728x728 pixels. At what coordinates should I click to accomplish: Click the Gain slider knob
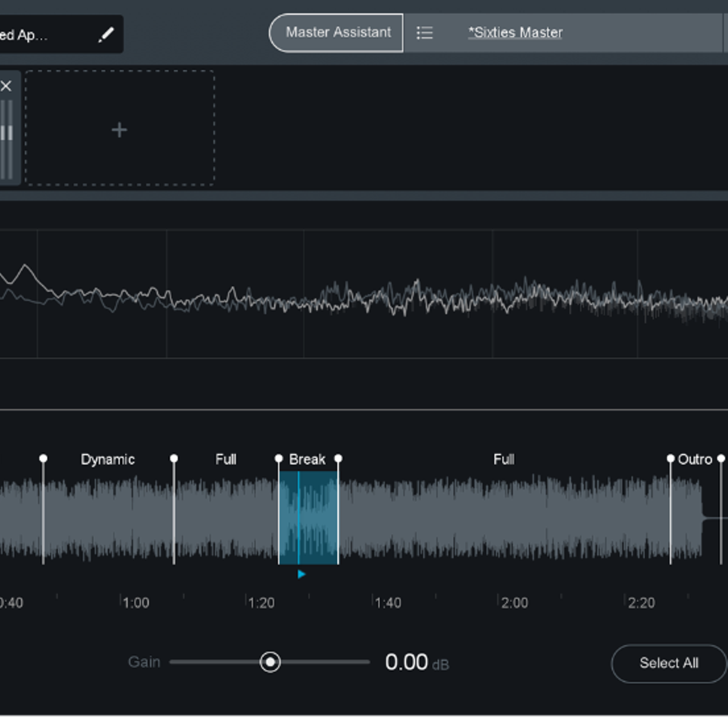270,662
